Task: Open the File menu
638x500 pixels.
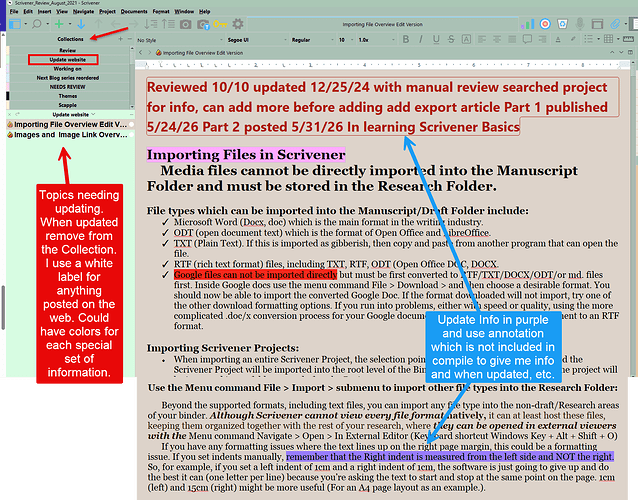Action: click(x=14, y=11)
